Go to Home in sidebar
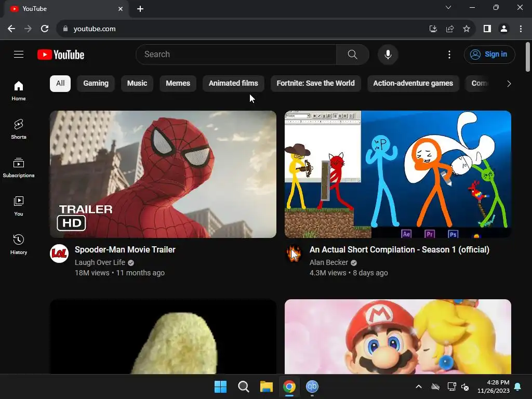The height and width of the screenshot is (399, 532). coord(19,91)
